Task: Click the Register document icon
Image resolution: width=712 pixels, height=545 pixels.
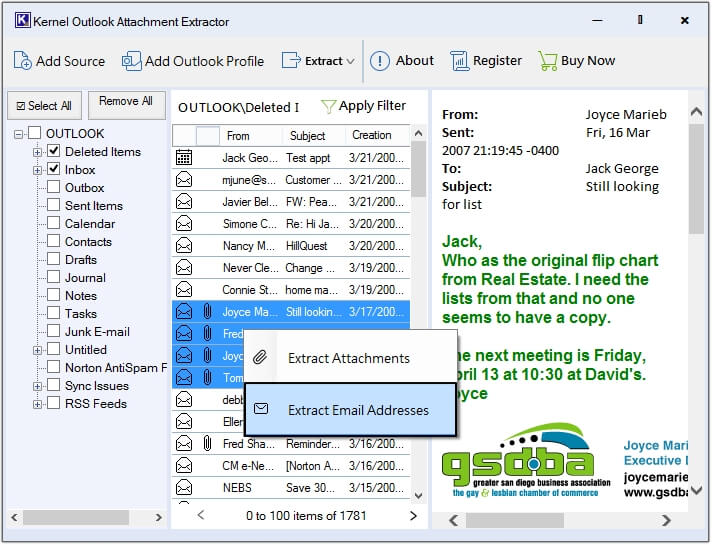Action: (x=459, y=61)
